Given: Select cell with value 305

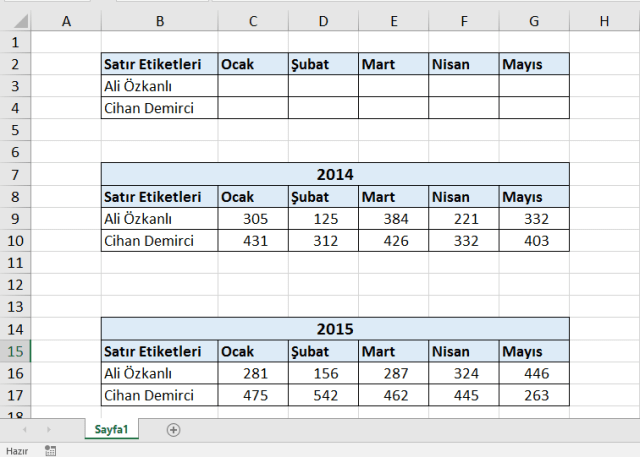Looking at the screenshot, I should 253,219.
